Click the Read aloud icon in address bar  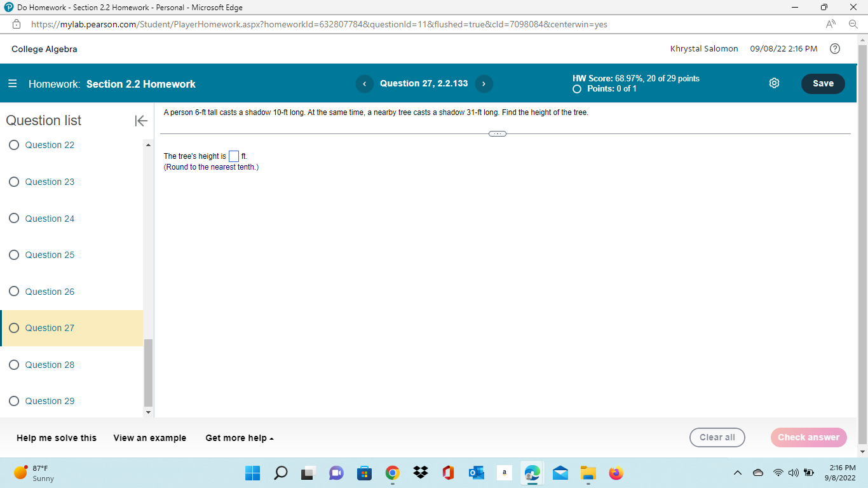pos(831,24)
